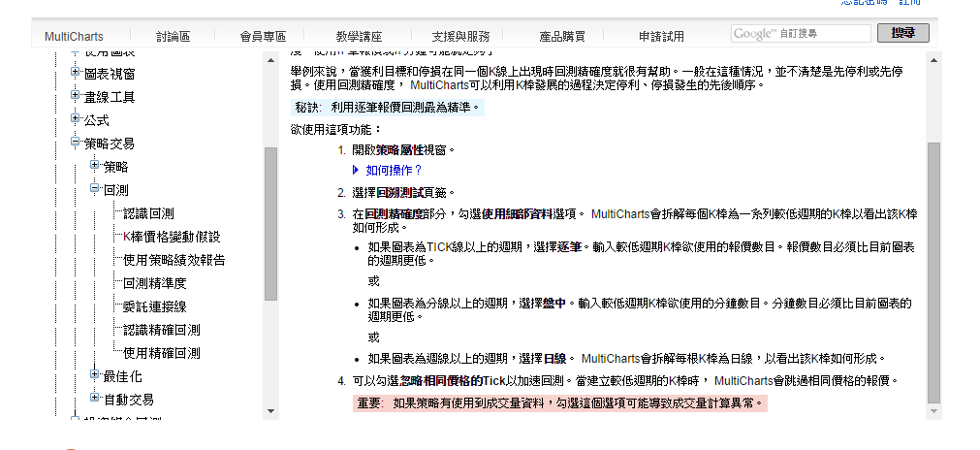Image resolution: width=980 pixels, height=450 pixels.
Task: Collapse the 策略交易 tree node
Action: [76, 142]
